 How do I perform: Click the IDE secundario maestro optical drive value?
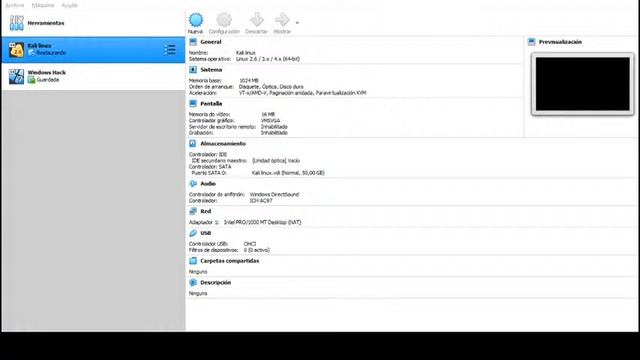pos(276,161)
